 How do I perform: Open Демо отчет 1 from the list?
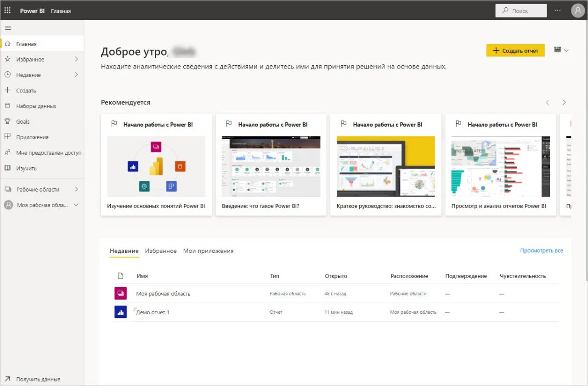coord(153,312)
